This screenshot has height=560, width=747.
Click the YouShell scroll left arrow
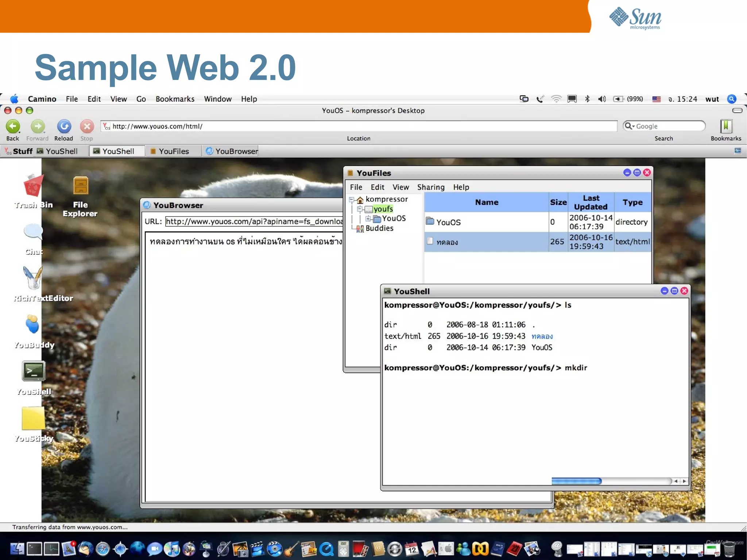click(x=676, y=481)
